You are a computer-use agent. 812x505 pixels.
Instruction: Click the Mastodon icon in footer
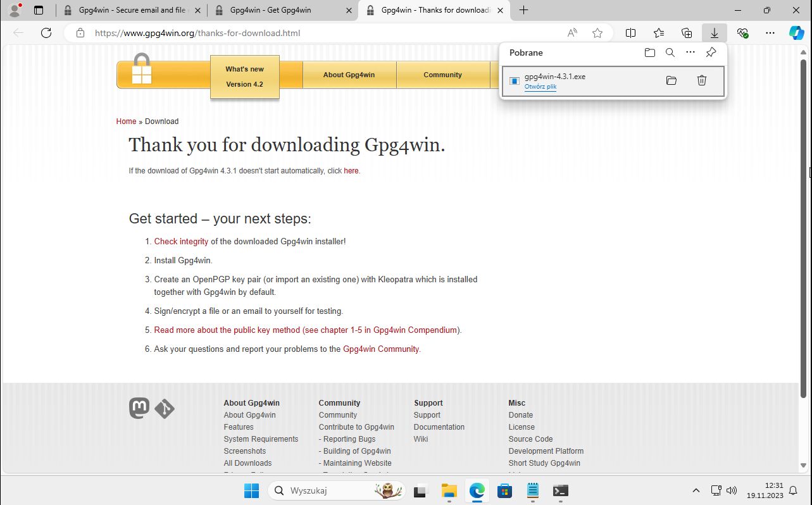click(x=139, y=408)
